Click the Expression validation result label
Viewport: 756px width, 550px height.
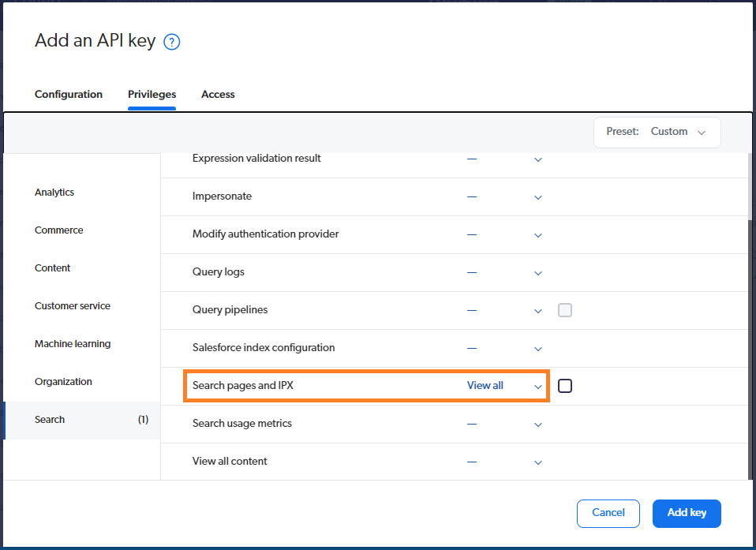256,158
